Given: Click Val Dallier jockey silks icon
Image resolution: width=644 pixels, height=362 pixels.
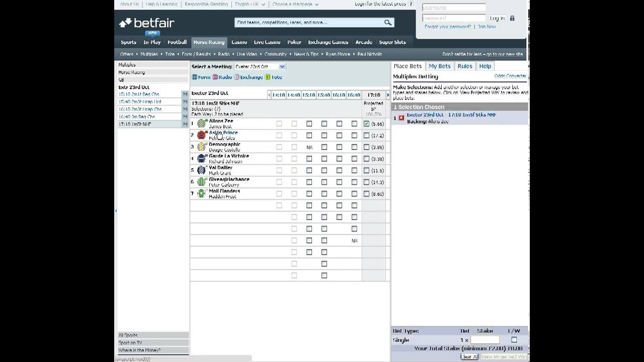Looking at the screenshot, I should click(x=202, y=170).
